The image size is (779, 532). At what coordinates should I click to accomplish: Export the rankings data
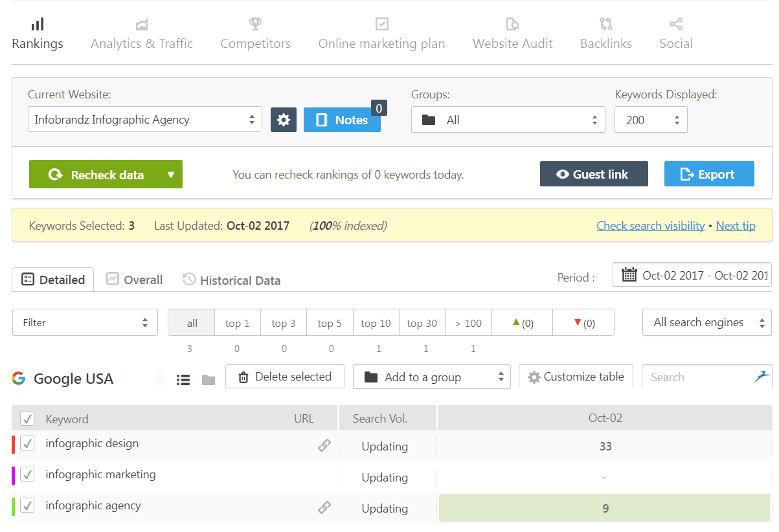click(708, 173)
